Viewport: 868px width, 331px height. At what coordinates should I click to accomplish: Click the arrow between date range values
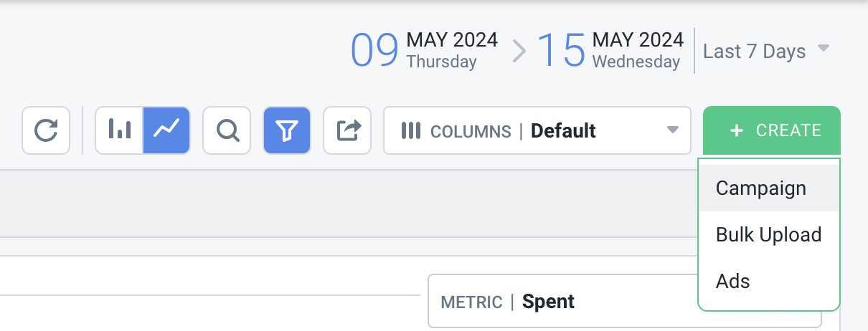(519, 51)
